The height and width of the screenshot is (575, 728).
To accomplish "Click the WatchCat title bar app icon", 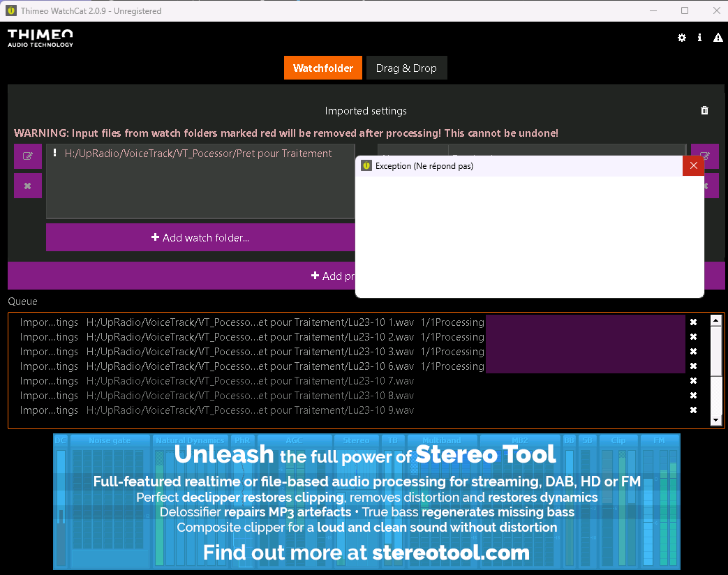I will [x=11, y=10].
